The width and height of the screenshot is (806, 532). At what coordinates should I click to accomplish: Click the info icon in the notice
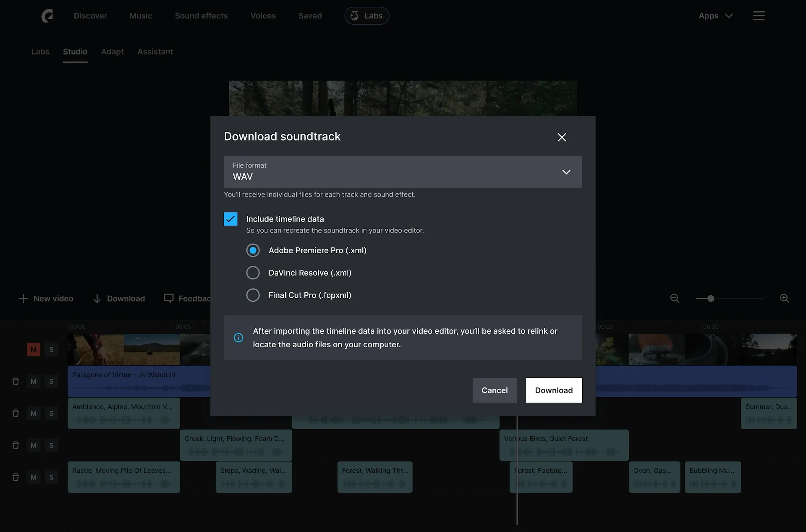point(238,338)
